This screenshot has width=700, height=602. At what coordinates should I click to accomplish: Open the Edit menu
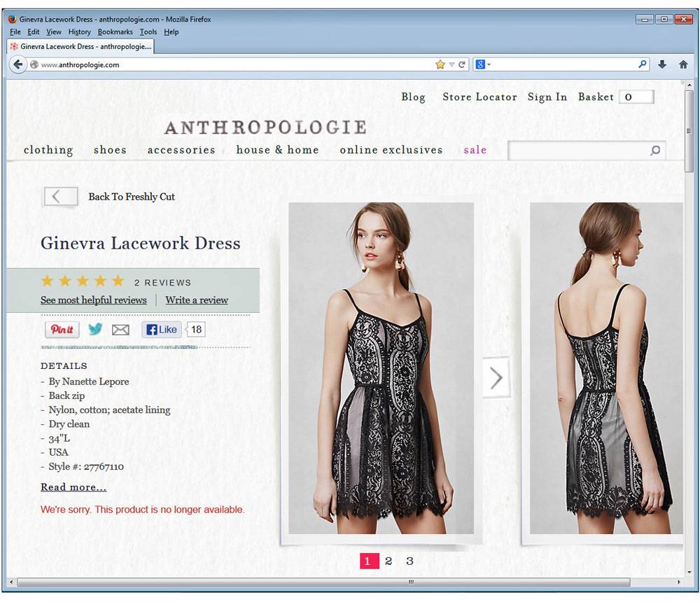[x=33, y=31]
